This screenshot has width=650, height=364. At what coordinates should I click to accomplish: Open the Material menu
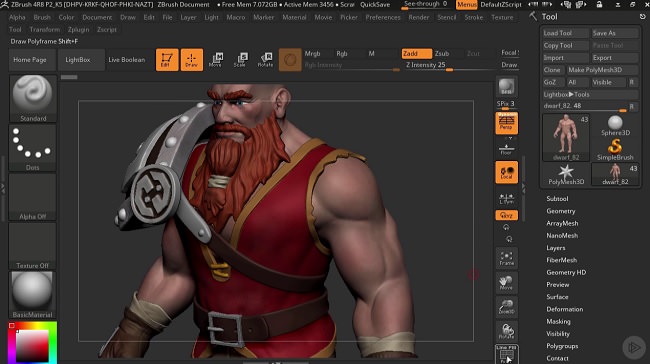(294, 17)
